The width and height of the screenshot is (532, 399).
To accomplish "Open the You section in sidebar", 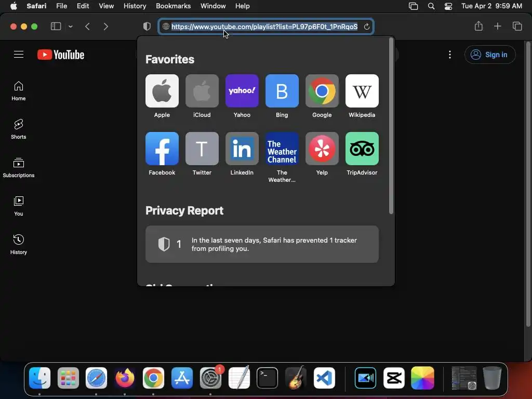I will (x=19, y=206).
